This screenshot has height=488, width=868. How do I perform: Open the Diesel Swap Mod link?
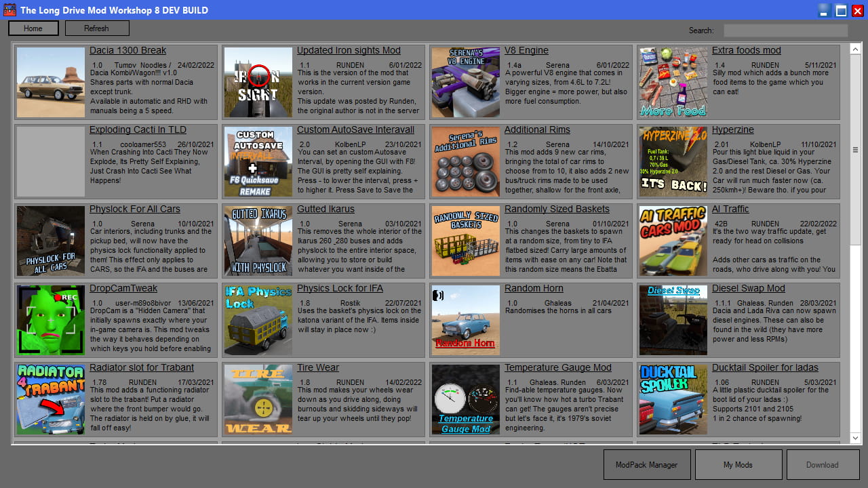(748, 289)
